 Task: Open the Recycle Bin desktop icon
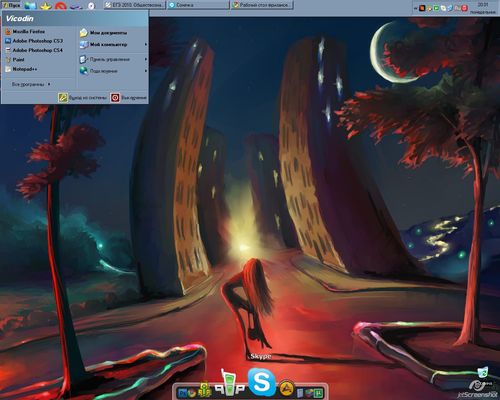coord(483,372)
